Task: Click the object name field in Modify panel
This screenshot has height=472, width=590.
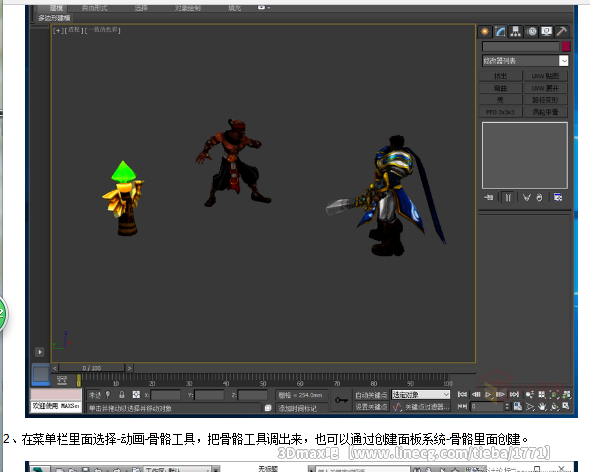Action: coord(521,46)
